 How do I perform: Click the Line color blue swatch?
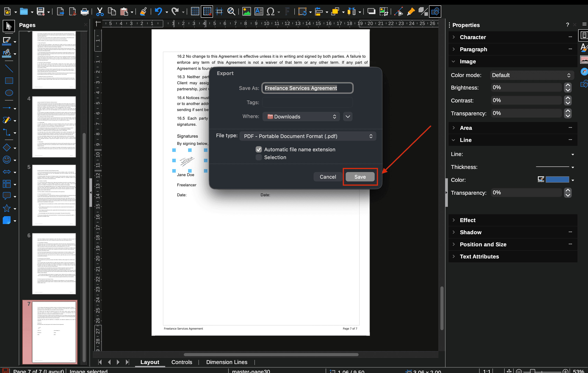tap(557, 180)
